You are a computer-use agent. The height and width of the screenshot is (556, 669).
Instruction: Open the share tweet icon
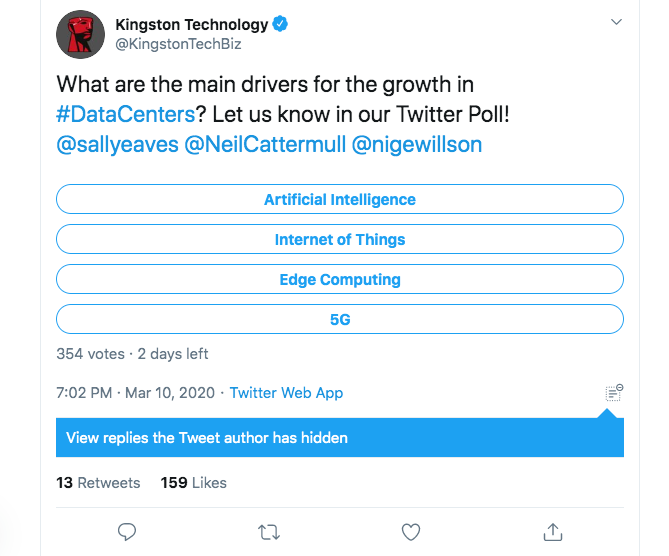[552, 531]
